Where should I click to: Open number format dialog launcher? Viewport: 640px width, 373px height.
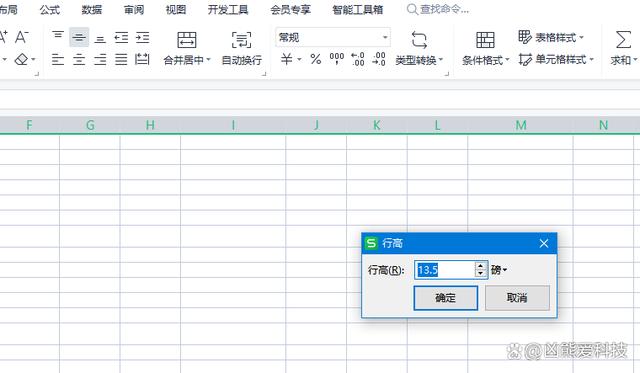(447, 74)
